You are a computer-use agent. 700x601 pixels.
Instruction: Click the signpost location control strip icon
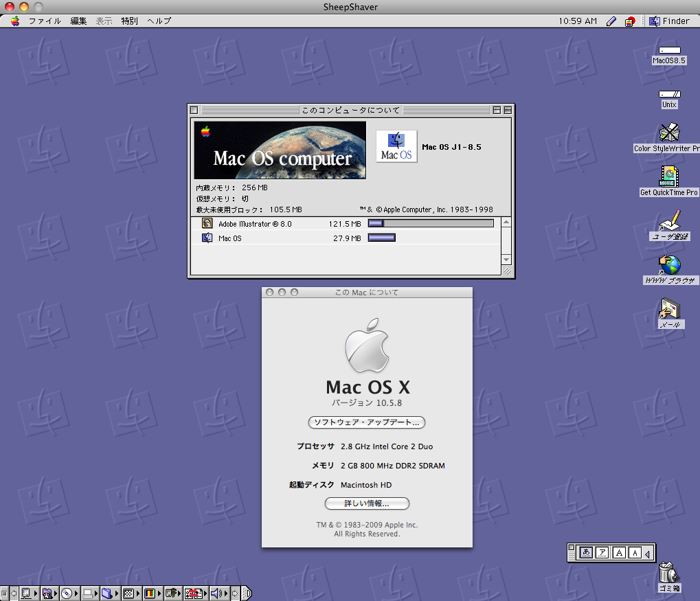point(171,593)
